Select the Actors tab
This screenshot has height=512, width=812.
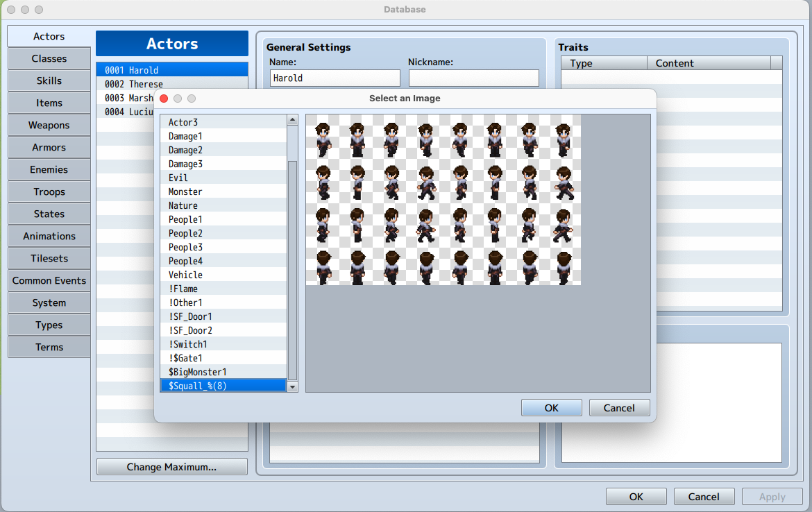[49, 36]
